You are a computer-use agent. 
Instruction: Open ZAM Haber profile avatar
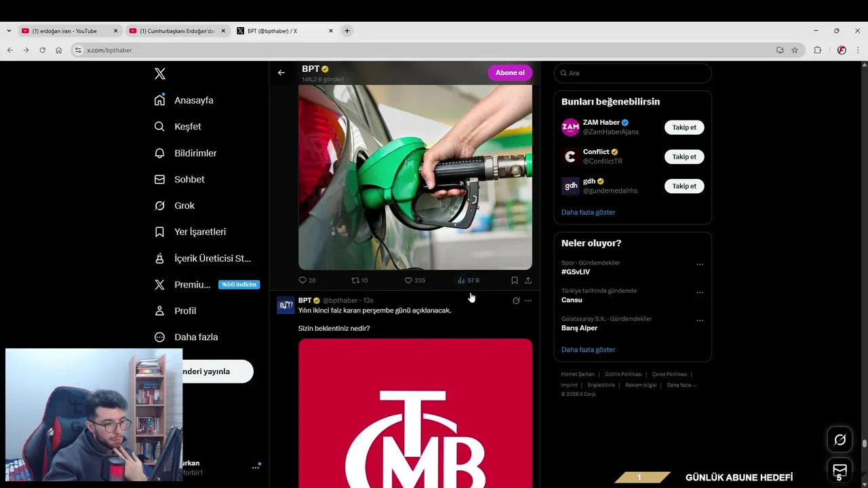coord(570,127)
